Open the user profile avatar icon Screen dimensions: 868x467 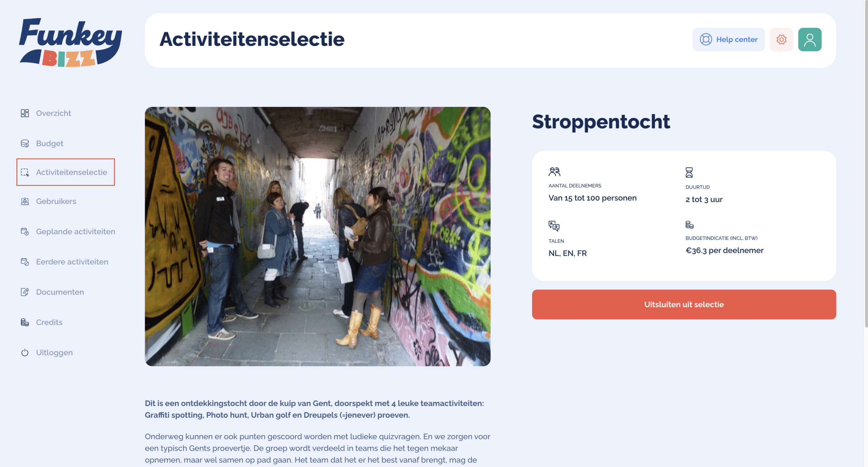pos(809,39)
